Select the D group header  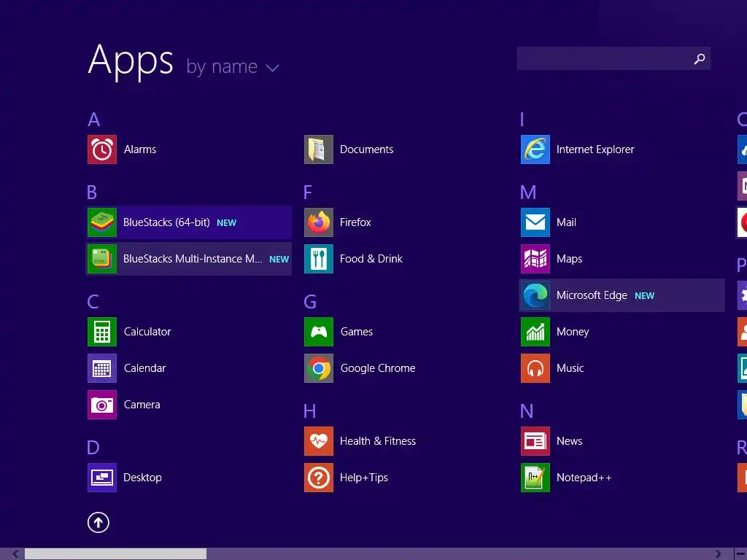click(93, 448)
